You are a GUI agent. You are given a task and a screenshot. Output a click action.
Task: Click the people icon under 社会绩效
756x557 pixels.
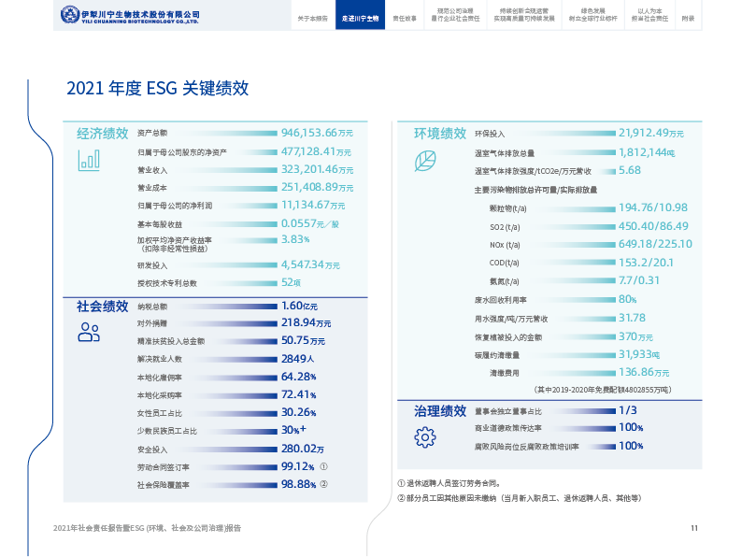(x=90, y=331)
